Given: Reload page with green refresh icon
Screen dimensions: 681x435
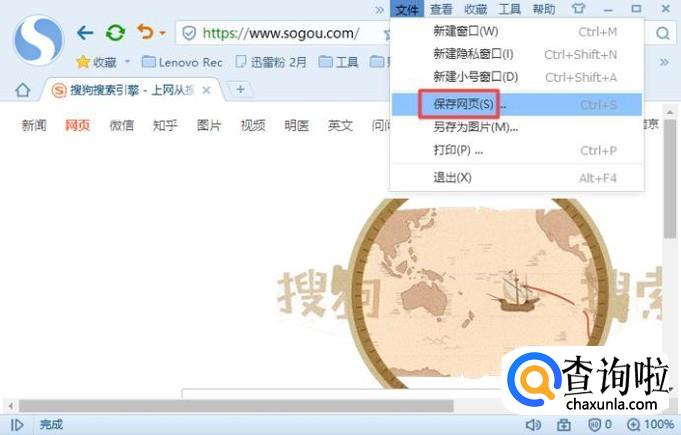Looking at the screenshot, I should pos(116,33).
